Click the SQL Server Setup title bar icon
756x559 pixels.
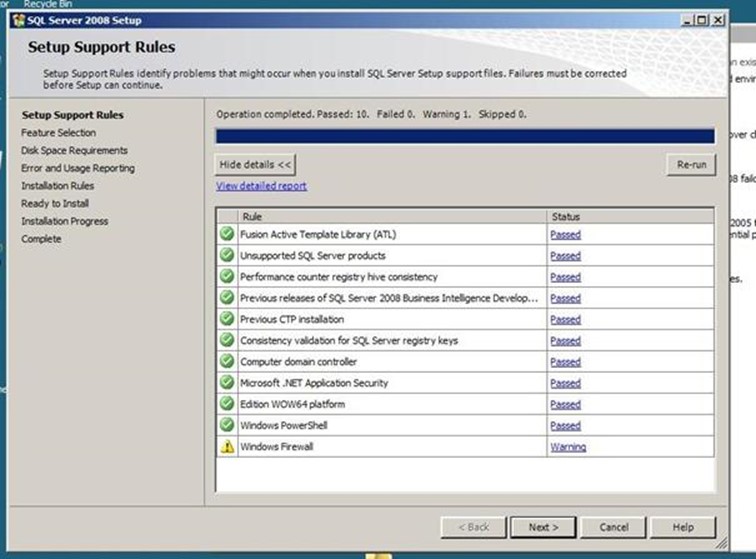click(x=19, y=20)
